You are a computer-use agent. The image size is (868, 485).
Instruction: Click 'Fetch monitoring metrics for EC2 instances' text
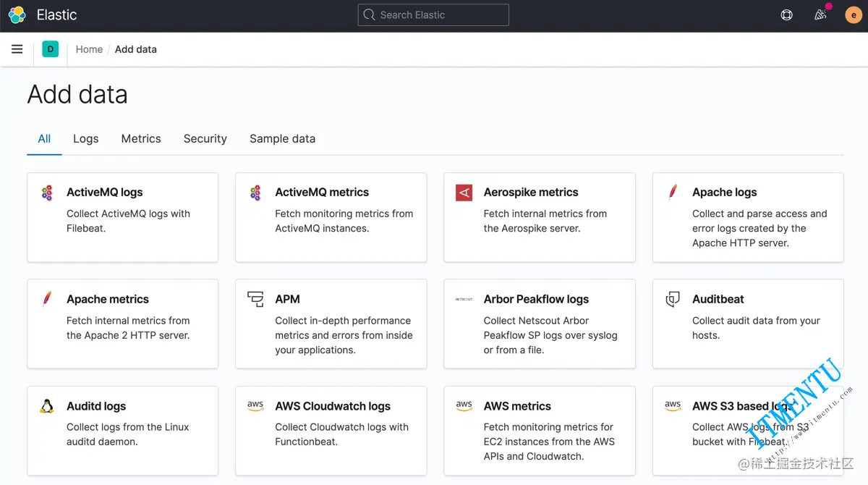tap(549, 442)
